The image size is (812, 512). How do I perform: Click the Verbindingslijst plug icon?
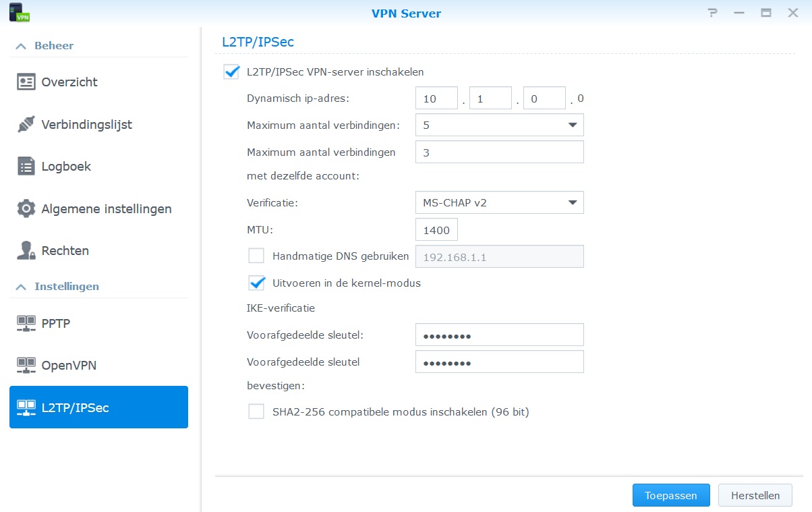pos(26,125)
